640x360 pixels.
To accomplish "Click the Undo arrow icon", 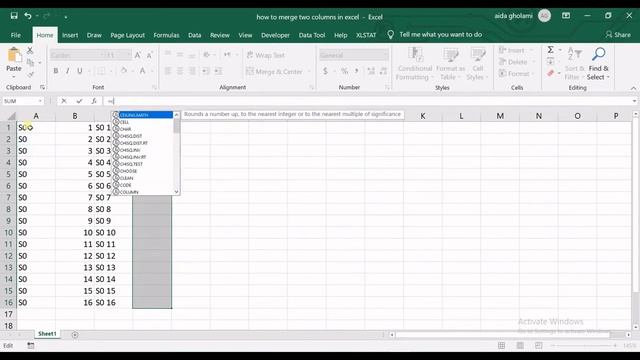I will [x=28, y=16].
